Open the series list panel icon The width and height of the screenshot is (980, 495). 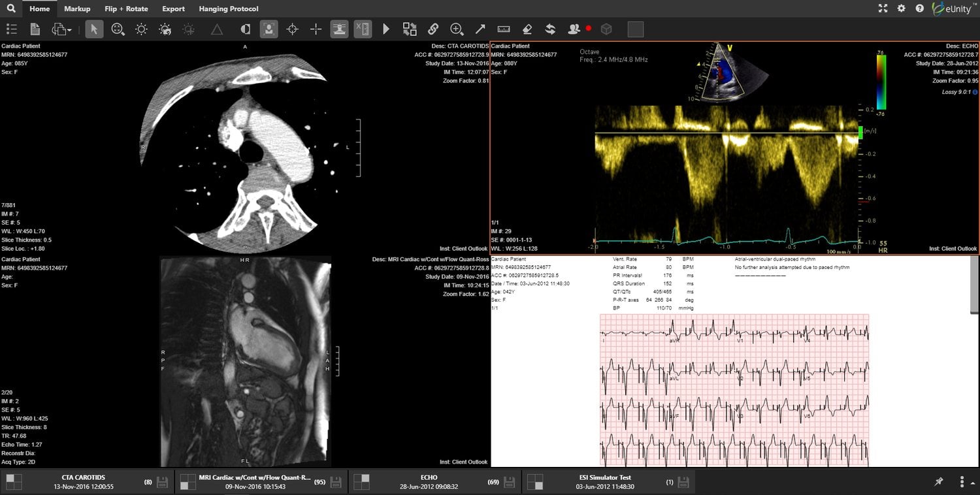[11, 29]
